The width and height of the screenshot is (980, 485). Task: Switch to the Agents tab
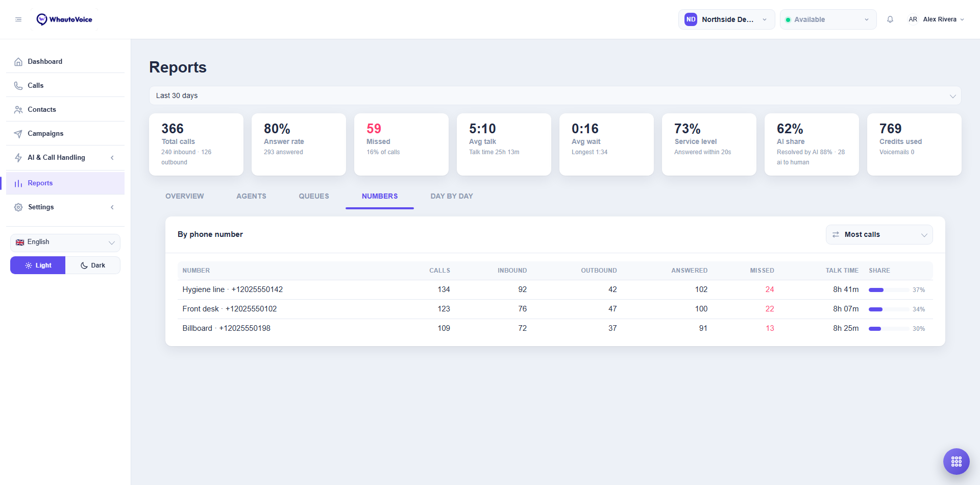[x=251, y=196]
